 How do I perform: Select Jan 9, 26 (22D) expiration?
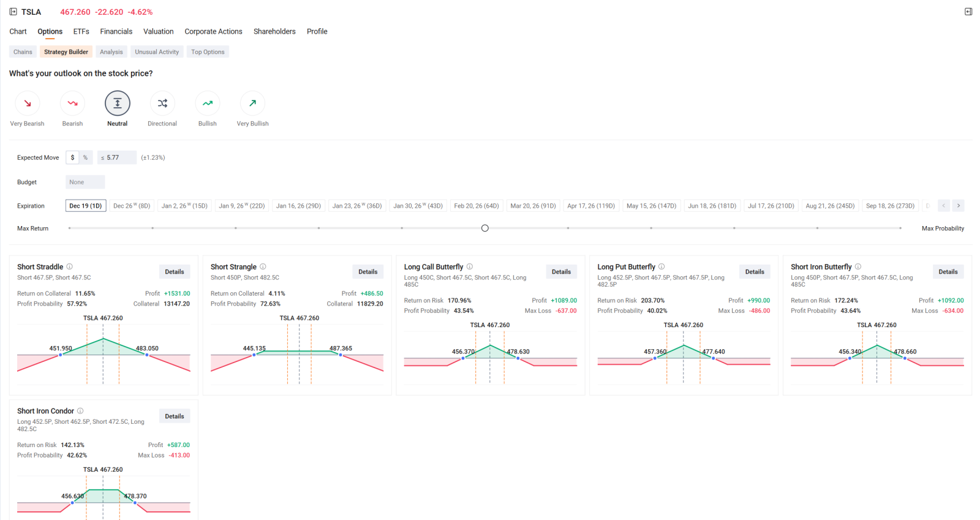(242, 206)
